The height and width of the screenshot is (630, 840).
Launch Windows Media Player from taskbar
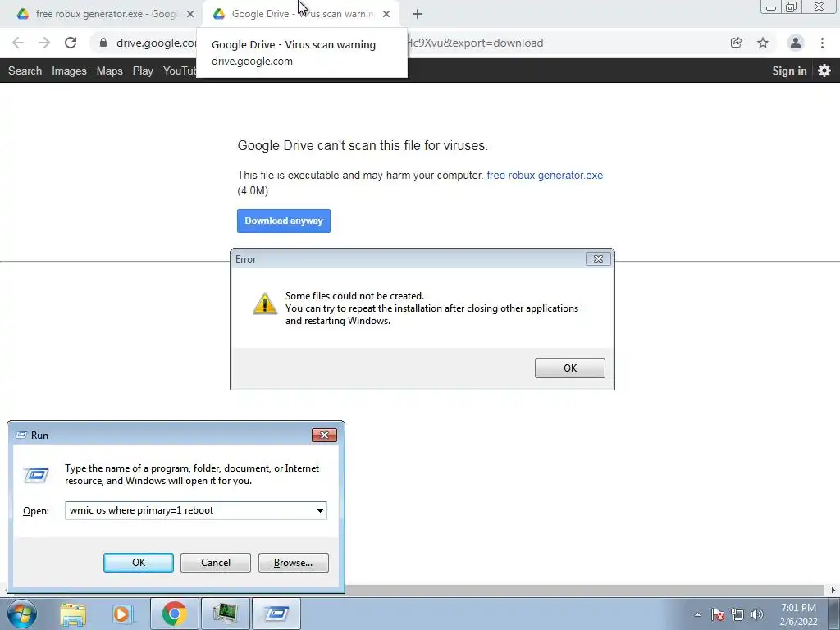(x=121, y=614)
